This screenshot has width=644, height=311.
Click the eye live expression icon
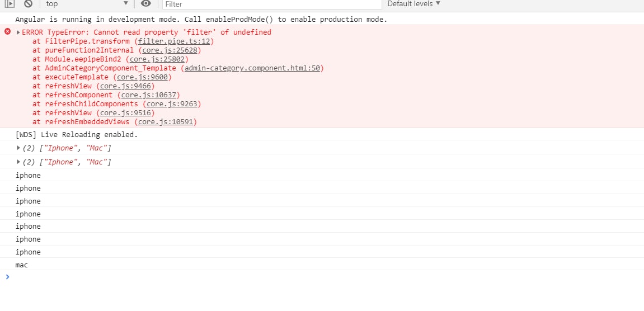pos(145,3)
